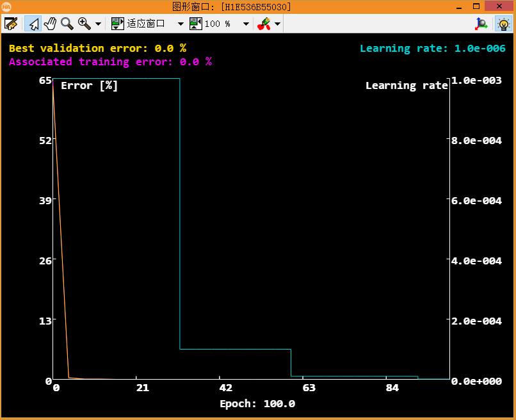
Task: Click the 'Epoch: 100.0' label
Action: [257, 403]
